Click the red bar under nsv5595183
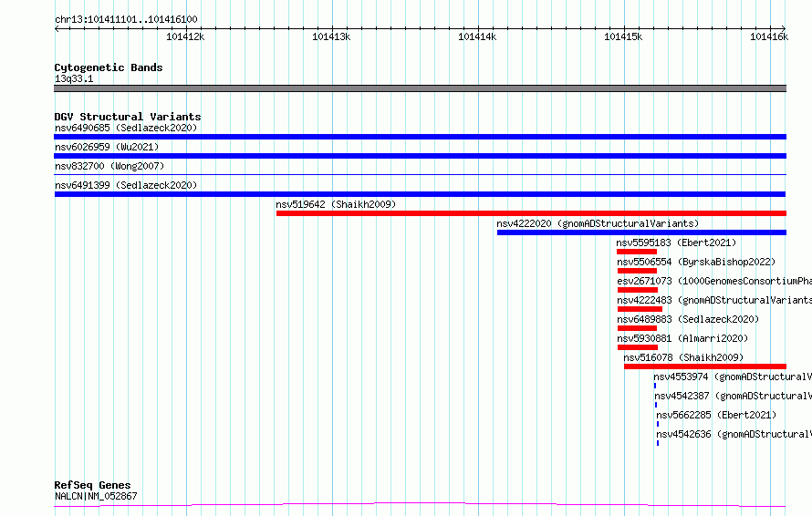This screenshot has height=516, width=812. coord(637,252)
